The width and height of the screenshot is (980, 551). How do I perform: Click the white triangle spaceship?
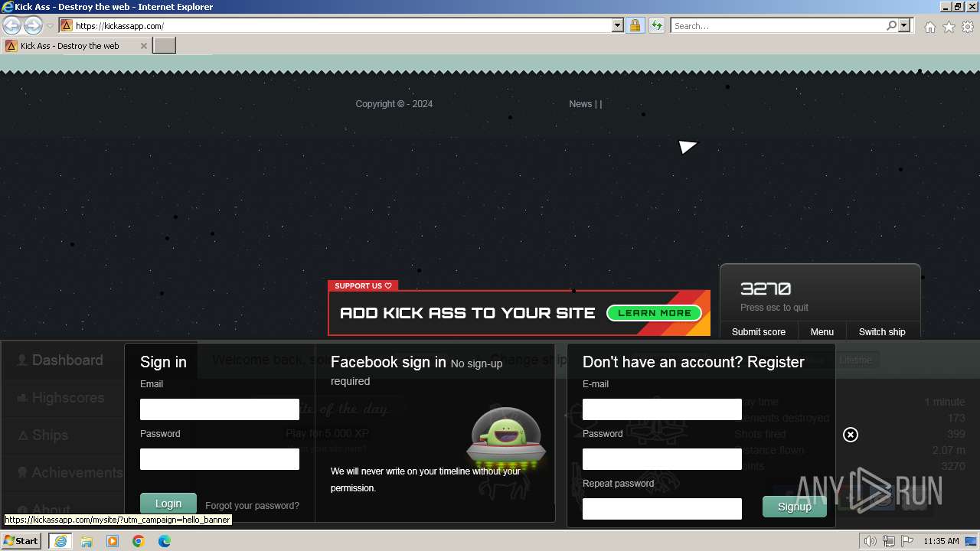pos(688,146)
